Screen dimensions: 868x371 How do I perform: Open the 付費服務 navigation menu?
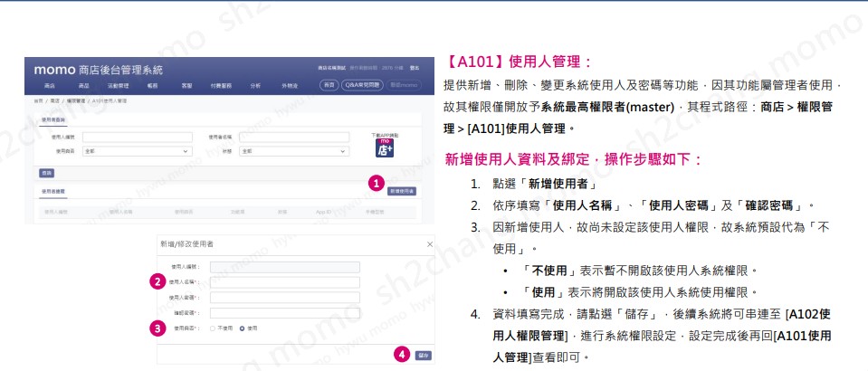click(220, 85)
